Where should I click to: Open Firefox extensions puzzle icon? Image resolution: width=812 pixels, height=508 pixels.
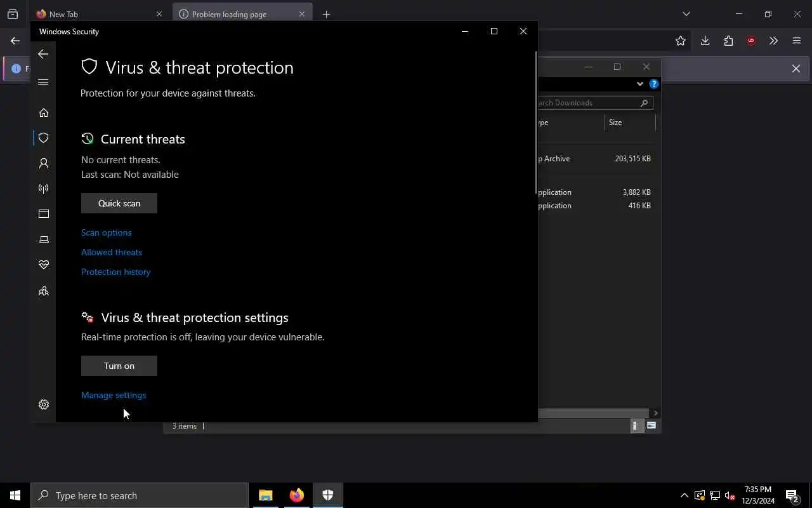(x=728, y=41)
